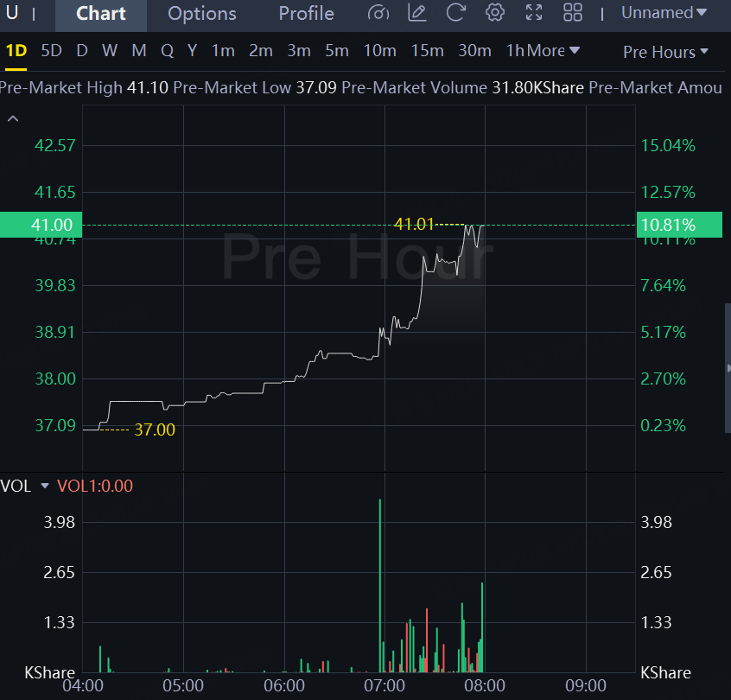Collapse chart using the up caret icon
Screen dimensions: 731x700
tap(13, 118)
